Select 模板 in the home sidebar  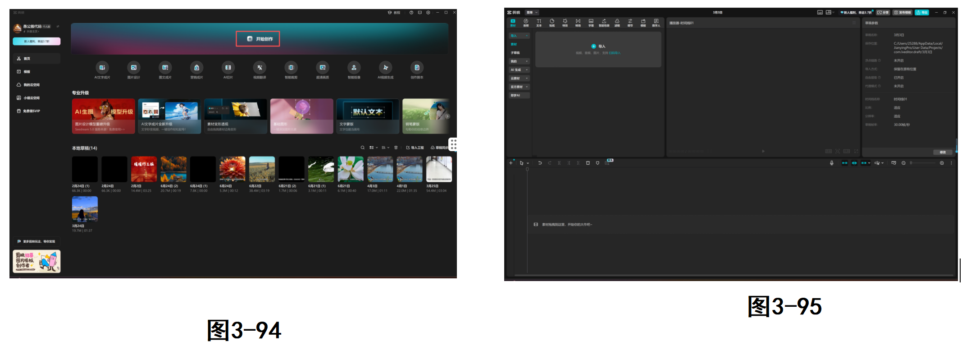click(x=36, y=72)
